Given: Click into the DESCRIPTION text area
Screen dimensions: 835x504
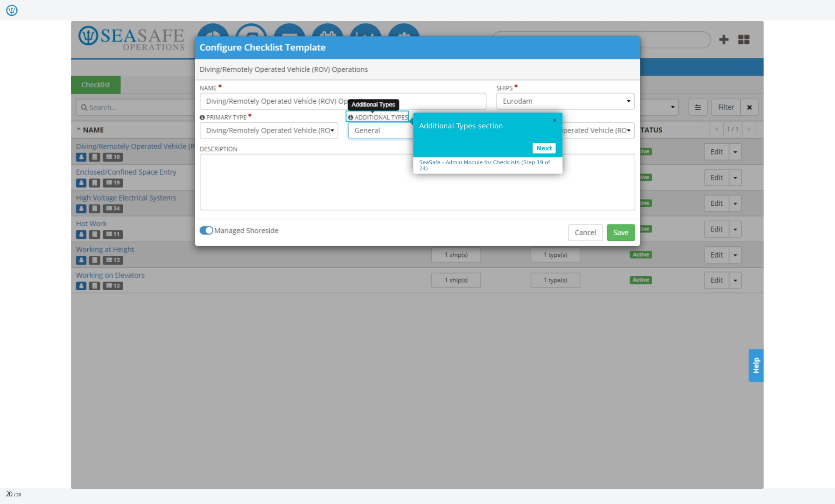Looking at the screenshot, I should click(x=417, y=182).
